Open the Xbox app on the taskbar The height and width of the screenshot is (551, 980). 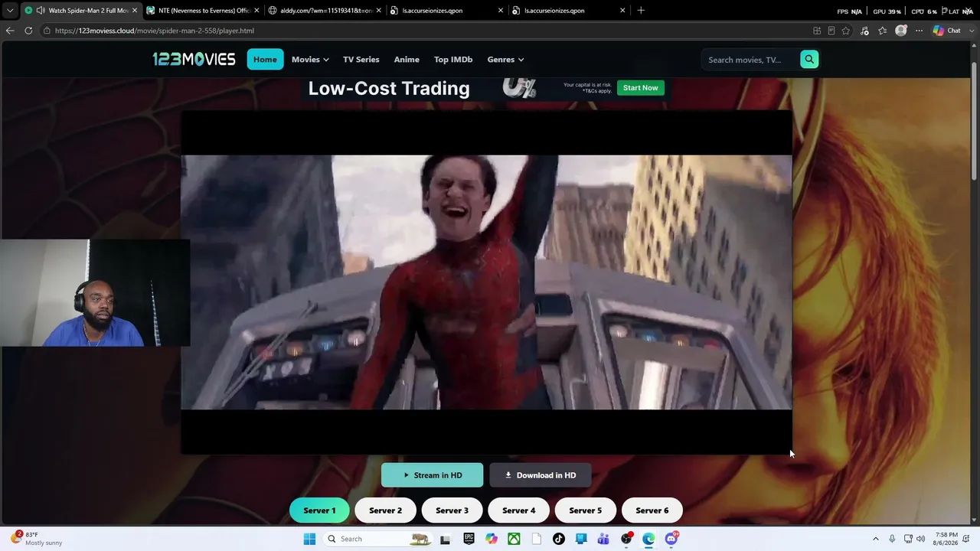[514, 539]
